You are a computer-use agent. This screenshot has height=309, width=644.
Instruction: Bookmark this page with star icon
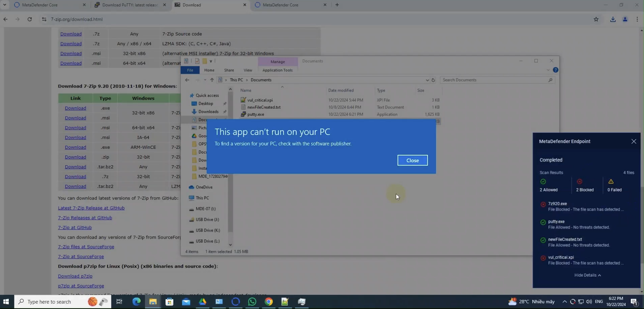tap(596, 19)
